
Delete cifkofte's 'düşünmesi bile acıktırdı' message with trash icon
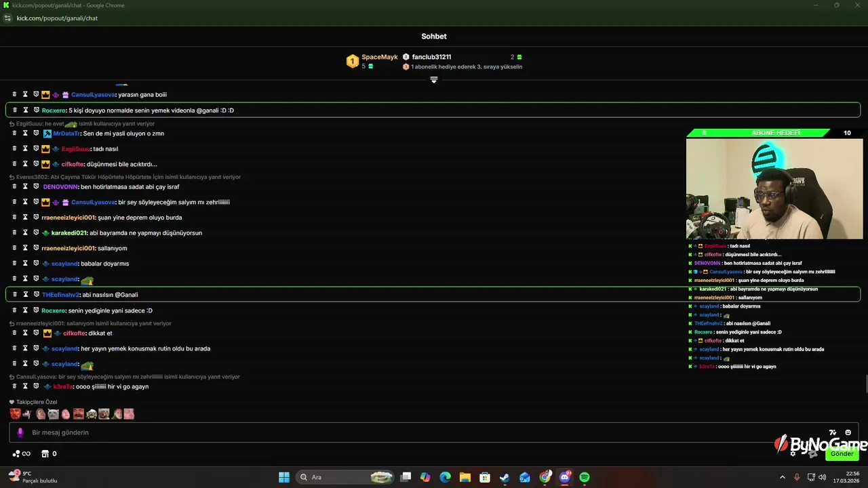coord(14,164)
